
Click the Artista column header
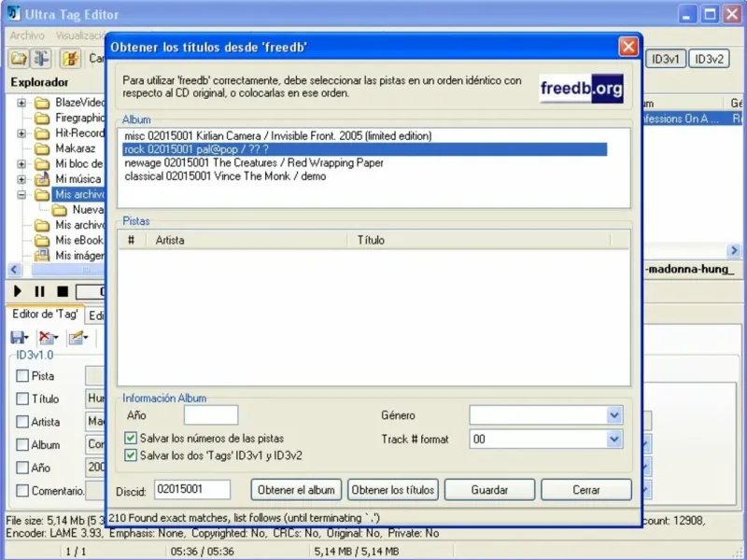click(246, 240)
